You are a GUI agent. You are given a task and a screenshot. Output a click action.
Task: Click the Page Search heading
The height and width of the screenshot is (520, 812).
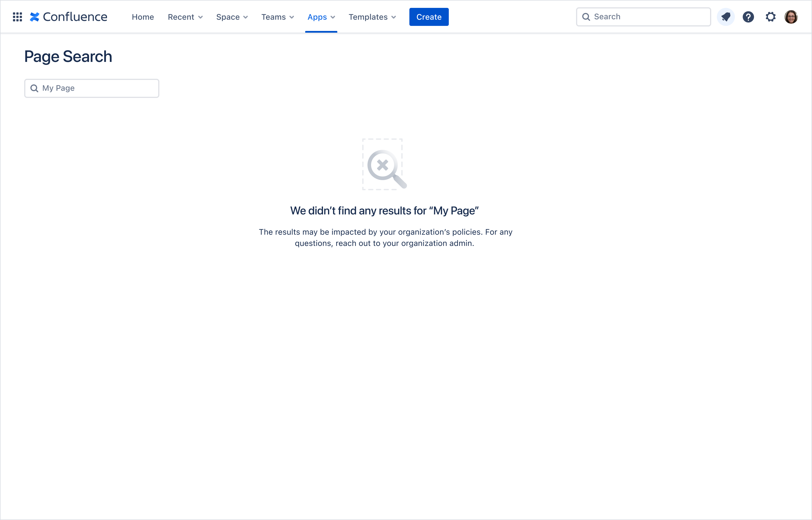point(68,56)
